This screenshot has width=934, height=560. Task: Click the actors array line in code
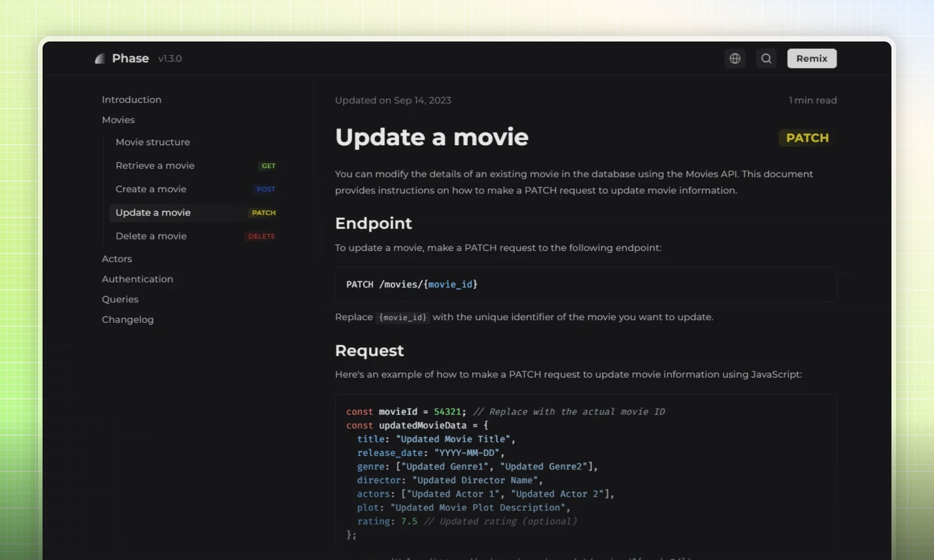(x=486, y=494)
